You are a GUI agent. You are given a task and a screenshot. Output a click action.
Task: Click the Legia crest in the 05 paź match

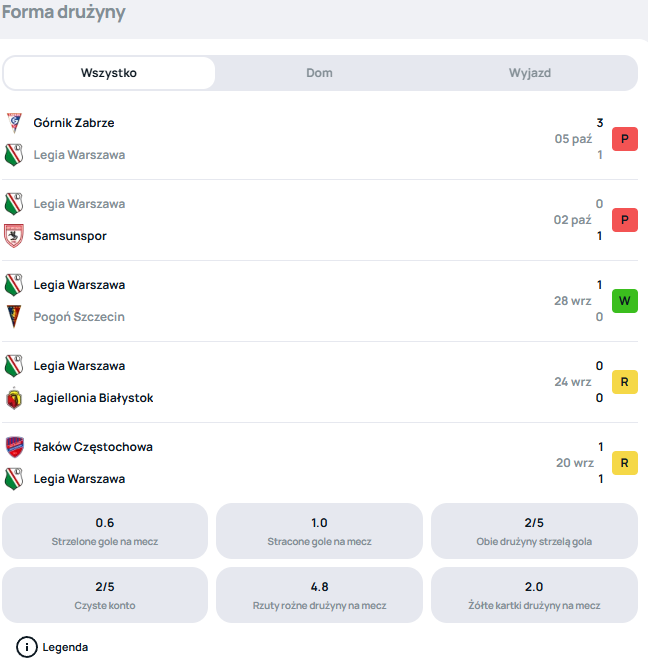(14, 155)
